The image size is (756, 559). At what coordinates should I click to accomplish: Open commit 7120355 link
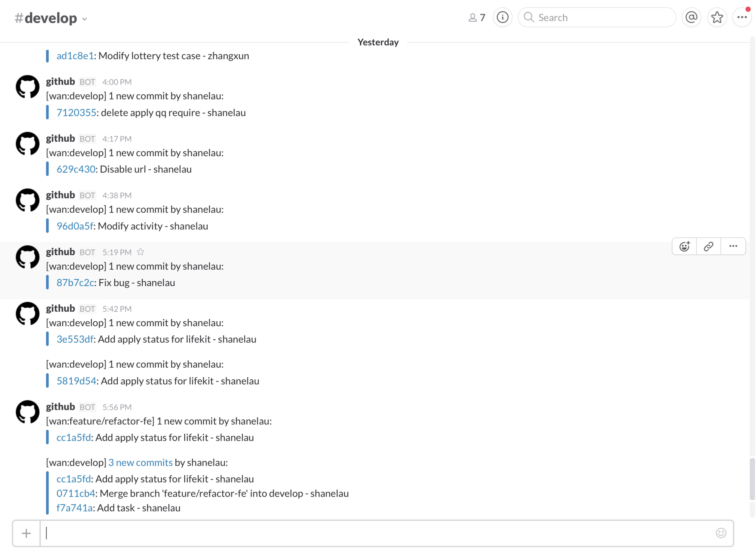coord(76,113)
